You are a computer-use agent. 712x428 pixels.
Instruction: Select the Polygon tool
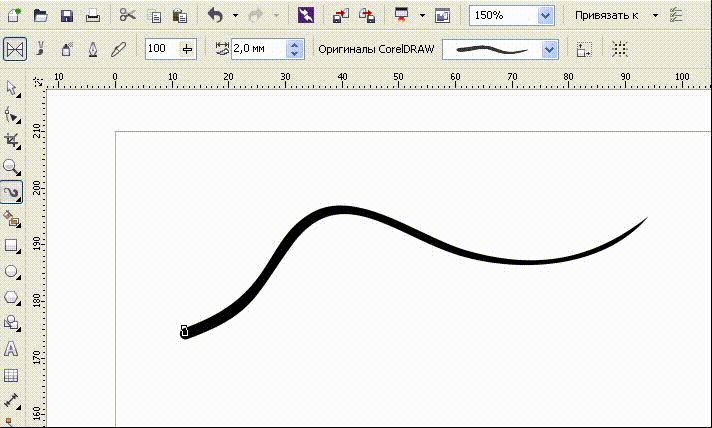pos(12,298)
